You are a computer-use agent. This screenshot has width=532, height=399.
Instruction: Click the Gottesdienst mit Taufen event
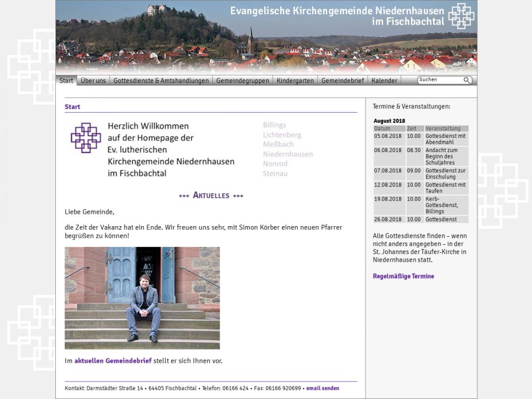coord(446,188)
